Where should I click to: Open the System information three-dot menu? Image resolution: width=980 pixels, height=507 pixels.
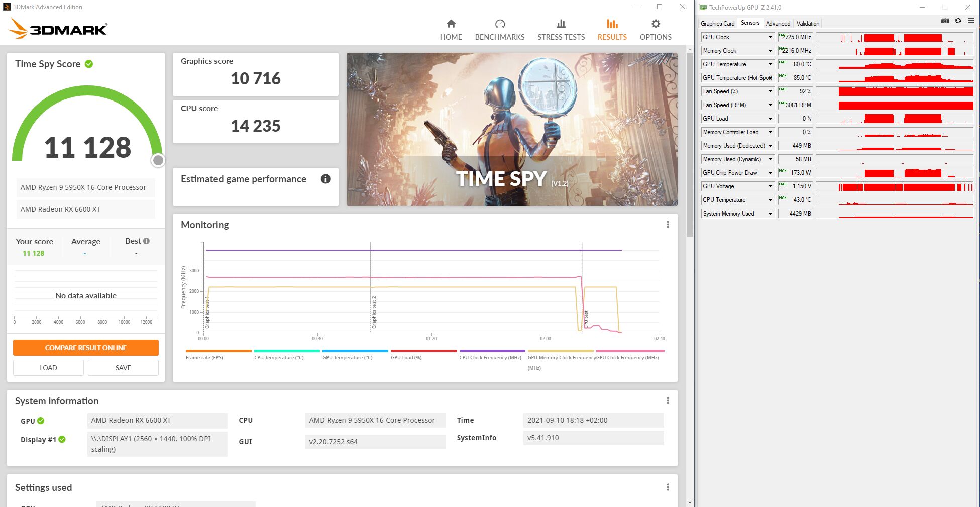668,401
